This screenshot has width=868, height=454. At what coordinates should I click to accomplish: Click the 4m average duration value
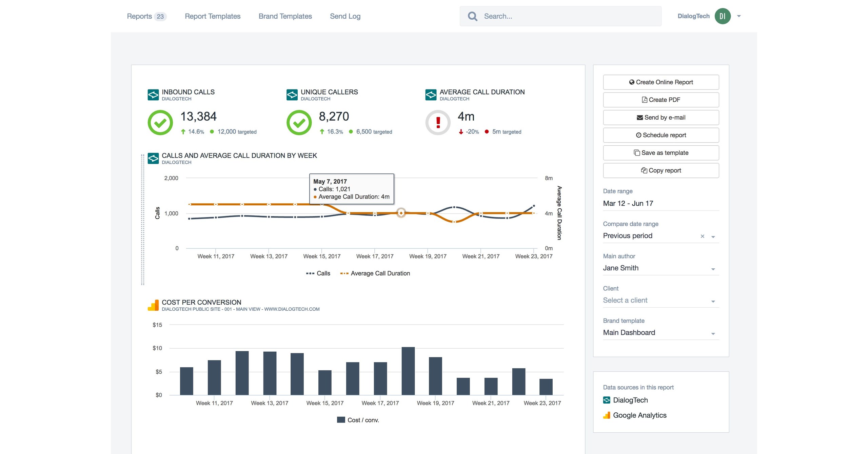coord(466,116)
